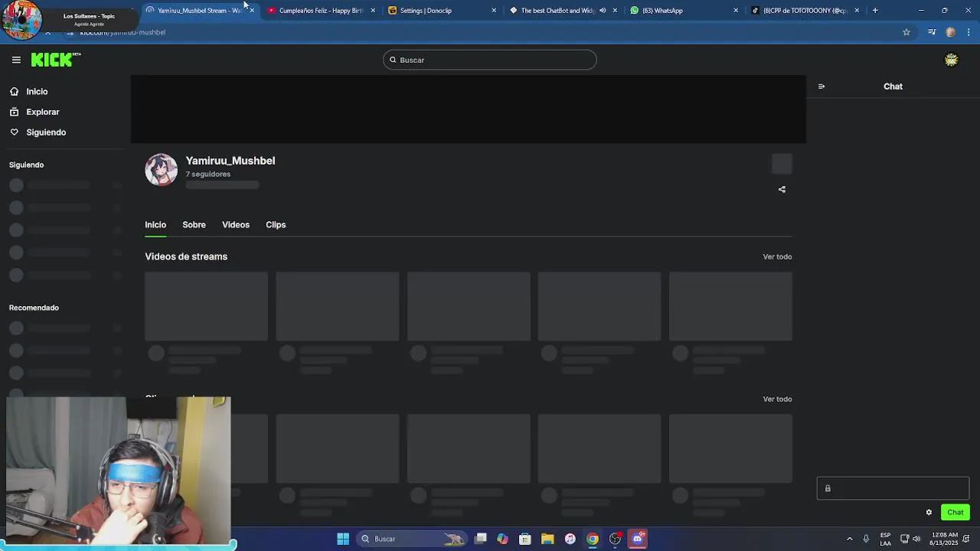Click the microphone tray icon

pyautogui.click(x=866, y=539)
